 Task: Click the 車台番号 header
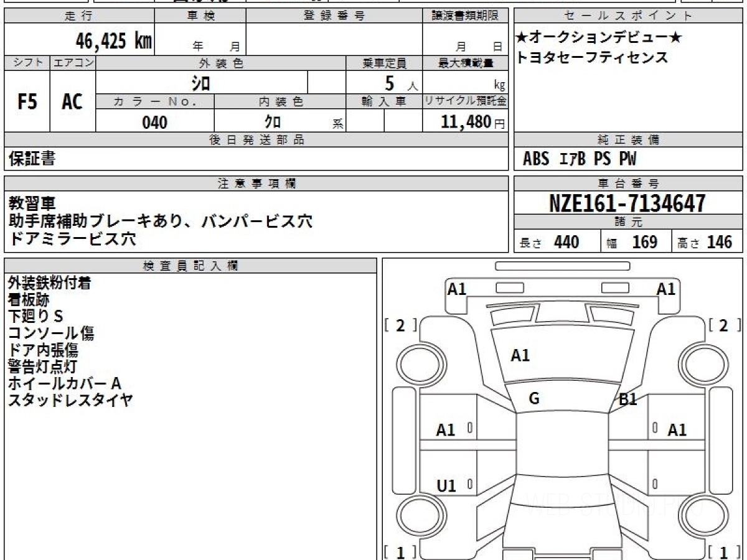tap(628, 184)
